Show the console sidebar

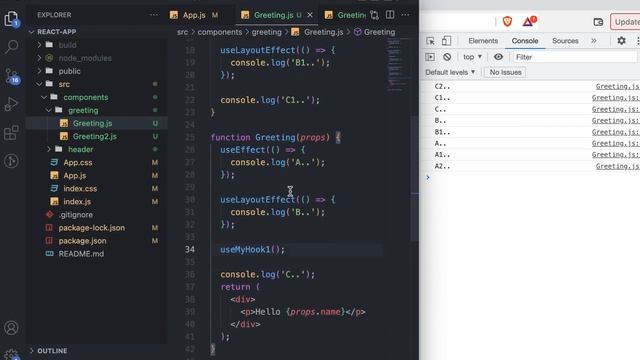pos(430,57)
